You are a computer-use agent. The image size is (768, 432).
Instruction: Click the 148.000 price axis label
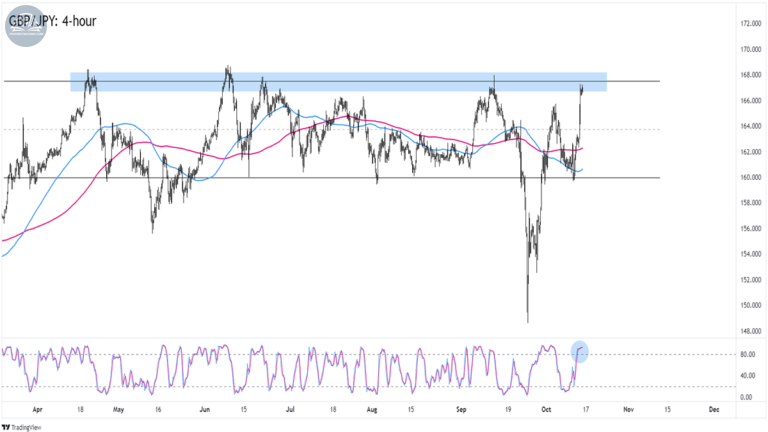point(751,332)
